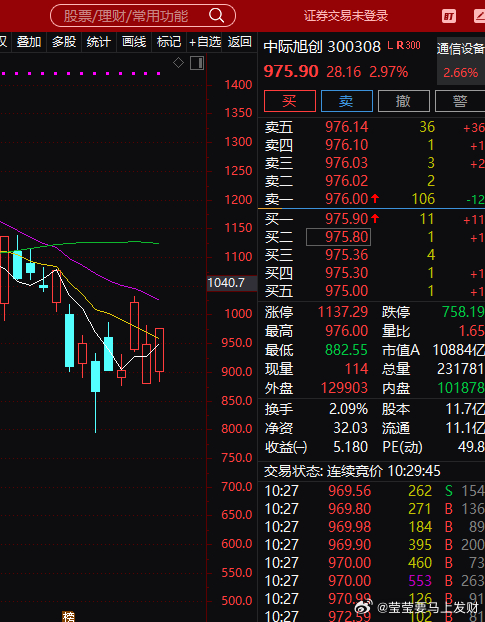
Task: Toggle the side panel layout icon
Action: coord(197,63)
